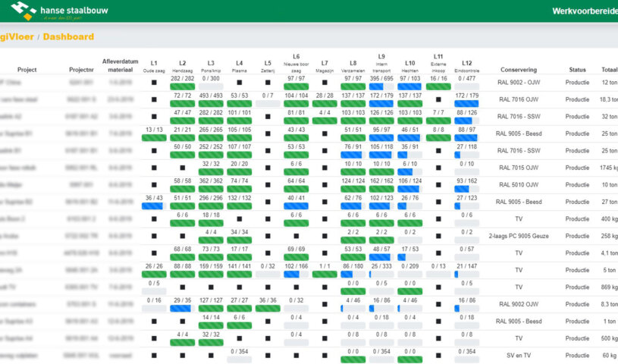
Task: Click black square under L7 in 8,3 ton row
Action: (325, 304)
